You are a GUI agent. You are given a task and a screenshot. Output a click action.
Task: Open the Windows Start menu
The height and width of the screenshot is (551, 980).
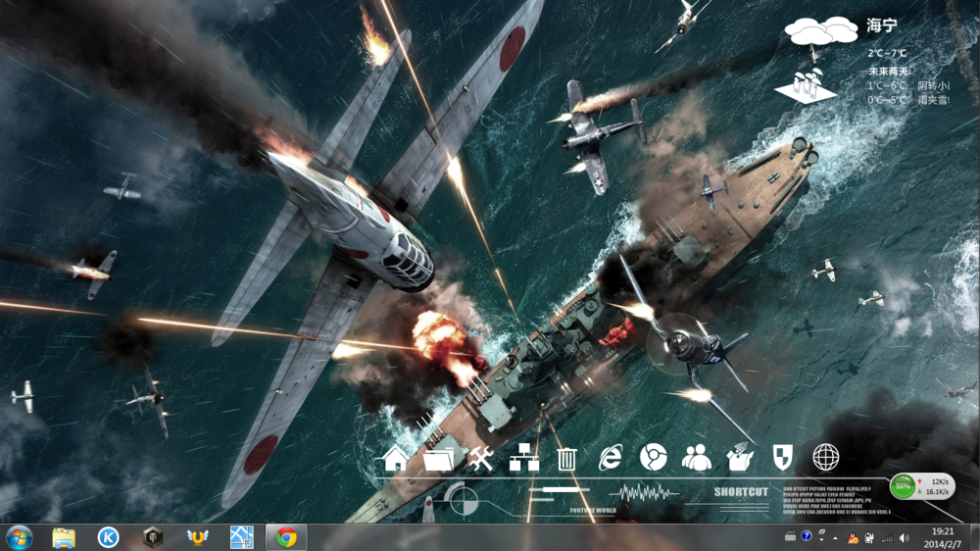[x=20, y=538]
